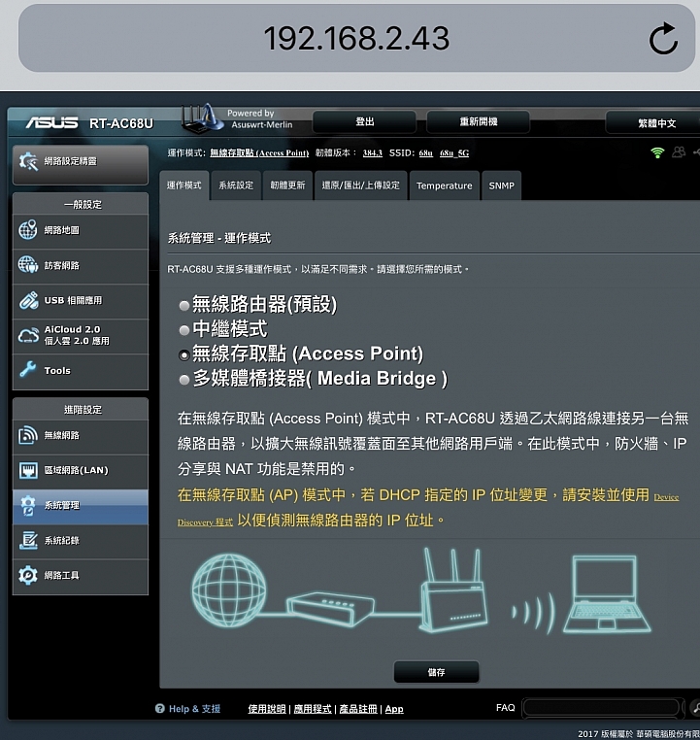Click the green WiFi status icon

657,152
